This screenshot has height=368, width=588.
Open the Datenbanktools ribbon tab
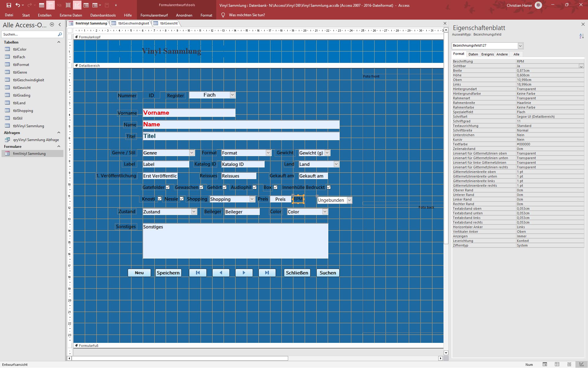[x=103, y=15]
